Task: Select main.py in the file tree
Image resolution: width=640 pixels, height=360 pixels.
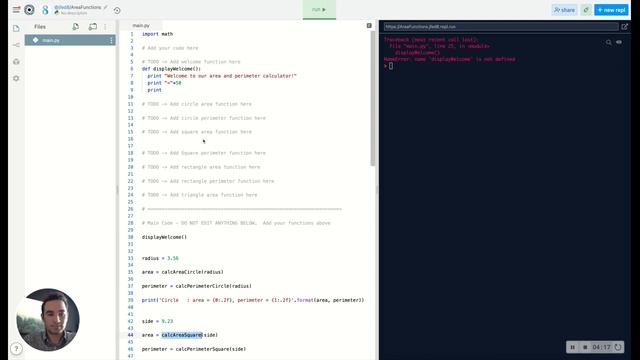Action: 70,40
